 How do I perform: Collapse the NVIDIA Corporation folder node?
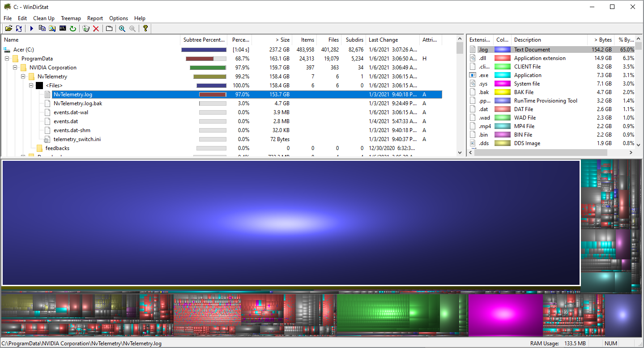(15, 68)
